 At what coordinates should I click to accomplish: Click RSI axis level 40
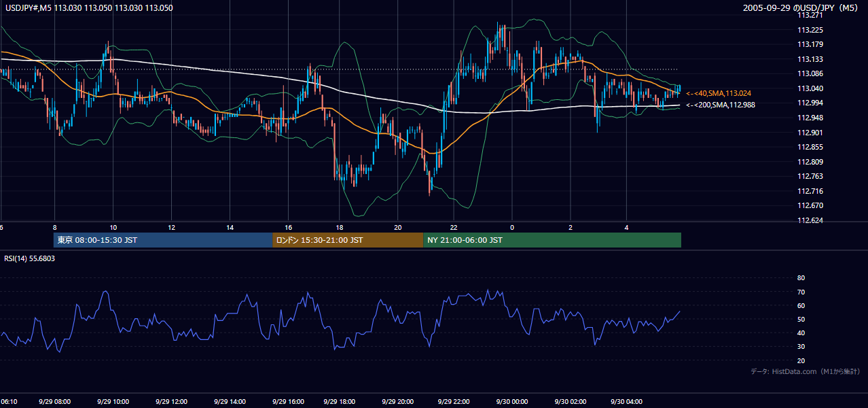tap(801, 333)
